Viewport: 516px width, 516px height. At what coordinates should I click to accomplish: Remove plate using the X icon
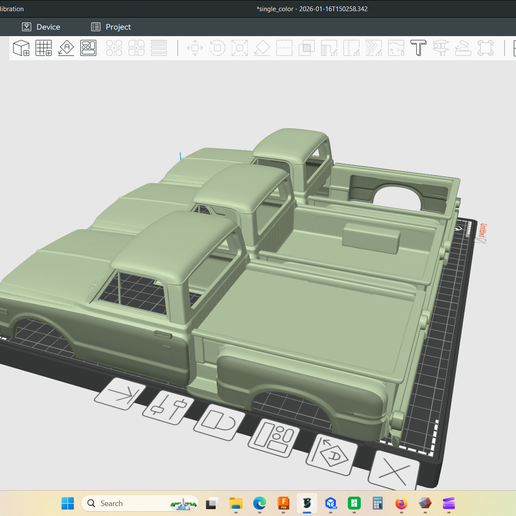coord(394,471)
